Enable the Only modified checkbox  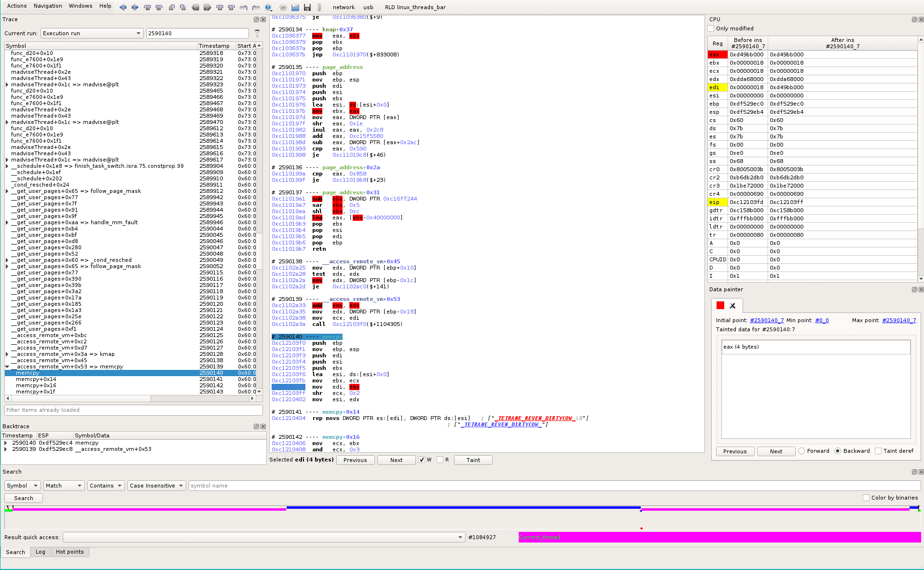(x=710, y=28)
